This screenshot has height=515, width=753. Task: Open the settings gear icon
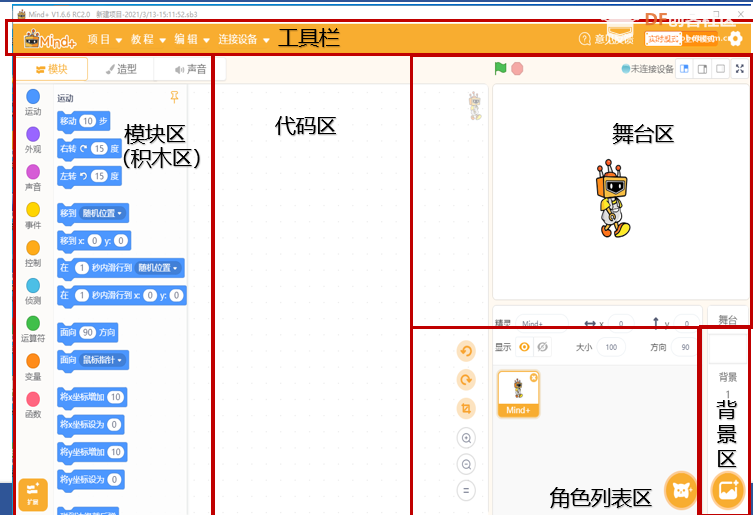(735, 39)
